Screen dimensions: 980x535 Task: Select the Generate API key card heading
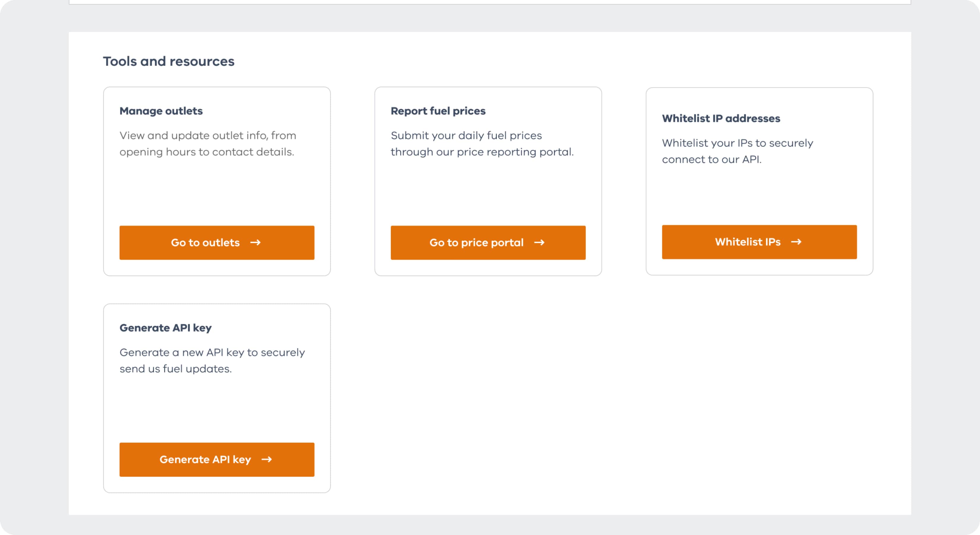(x=165, y=328)
